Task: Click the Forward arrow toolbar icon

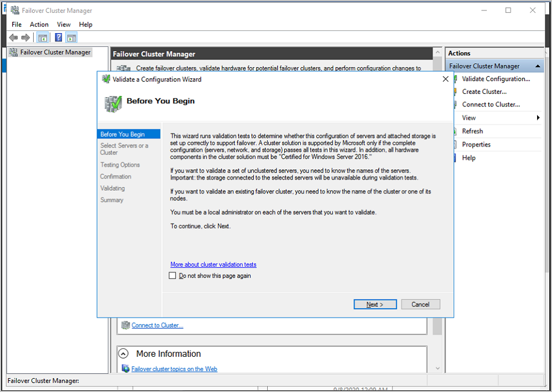Action: click(25, 37)
